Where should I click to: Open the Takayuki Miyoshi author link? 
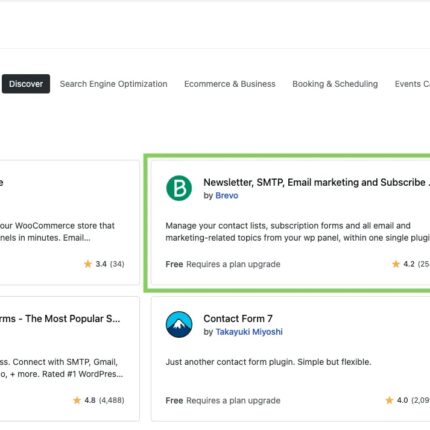(249, 332)
